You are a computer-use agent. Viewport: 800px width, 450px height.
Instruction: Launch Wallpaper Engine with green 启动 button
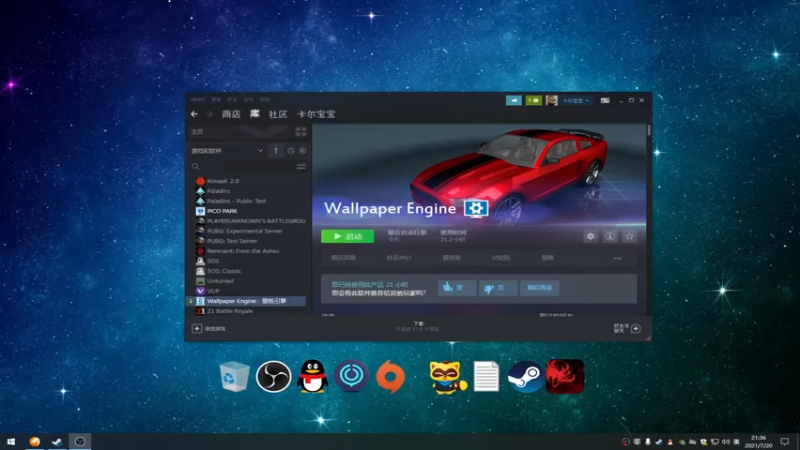tap(347, 236)
